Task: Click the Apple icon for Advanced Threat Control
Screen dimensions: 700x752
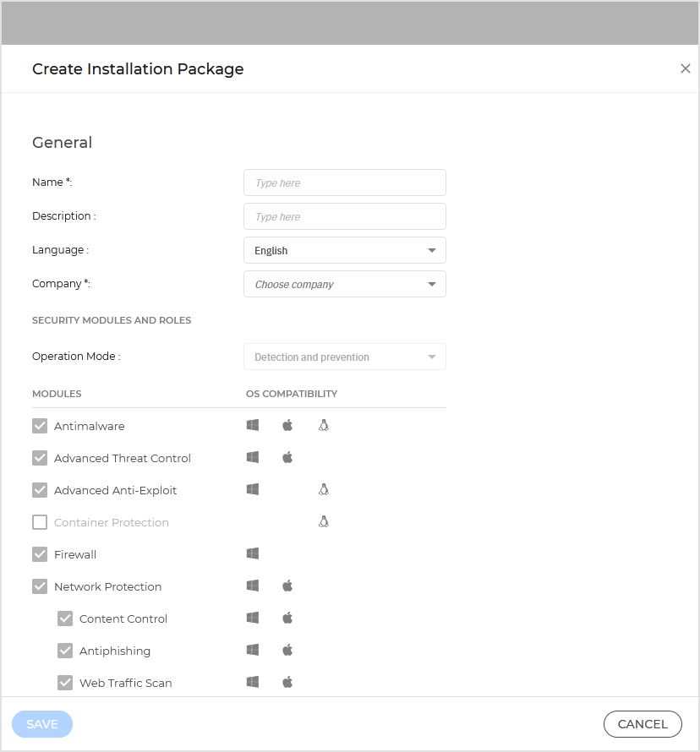Action: 287,457
